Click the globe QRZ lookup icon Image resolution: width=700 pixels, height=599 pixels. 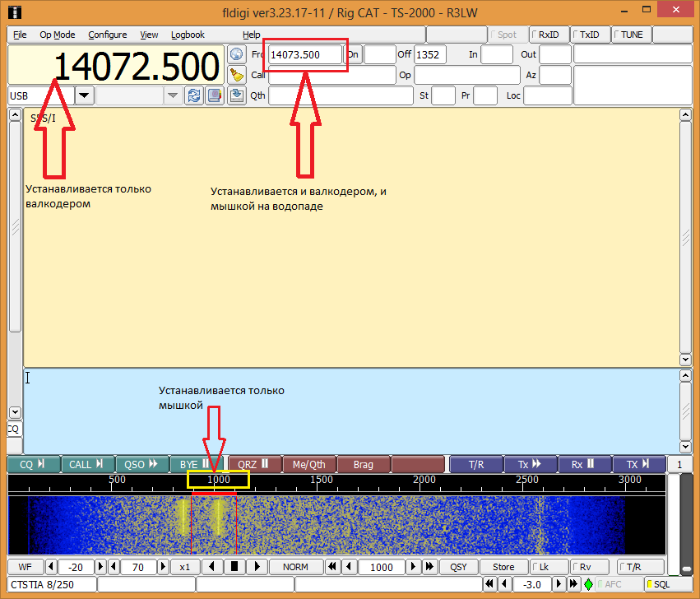click(x=237, y=54)
